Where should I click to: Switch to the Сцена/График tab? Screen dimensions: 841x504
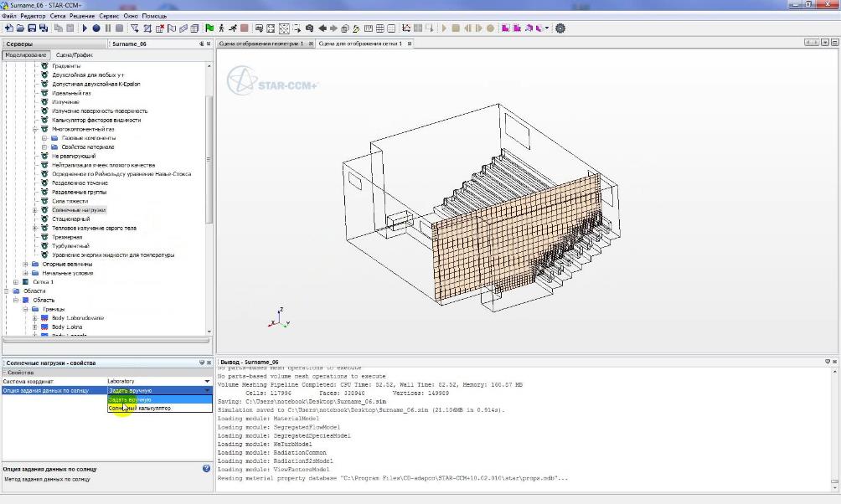pos(75,54)
